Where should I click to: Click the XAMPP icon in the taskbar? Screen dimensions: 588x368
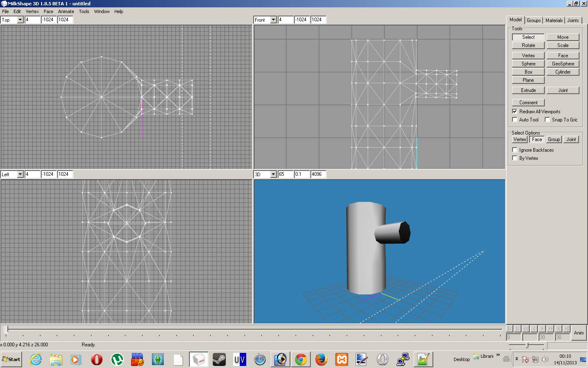(x=342, y=359)
